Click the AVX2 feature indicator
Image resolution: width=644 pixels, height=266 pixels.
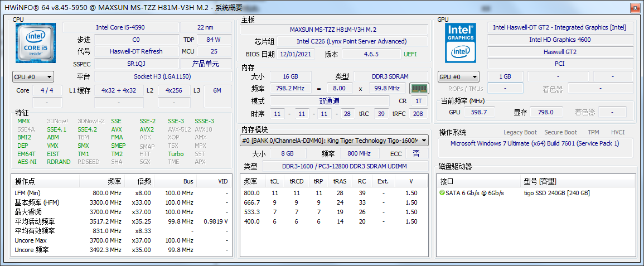pos(147,129)
